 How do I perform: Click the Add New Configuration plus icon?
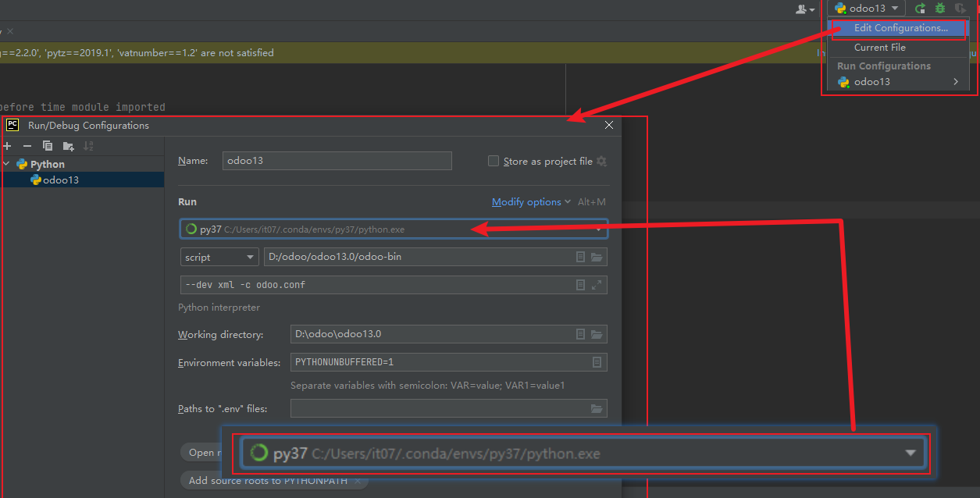coord(8,146)
